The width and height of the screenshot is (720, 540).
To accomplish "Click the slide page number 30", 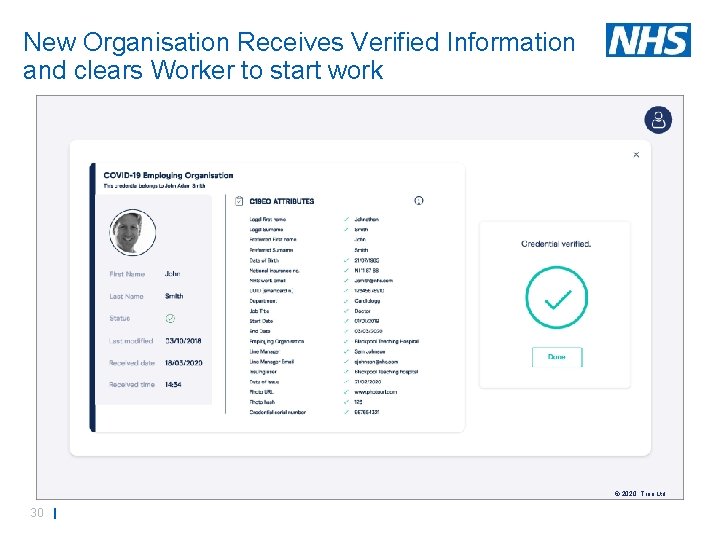I will (x=37, y=513).
